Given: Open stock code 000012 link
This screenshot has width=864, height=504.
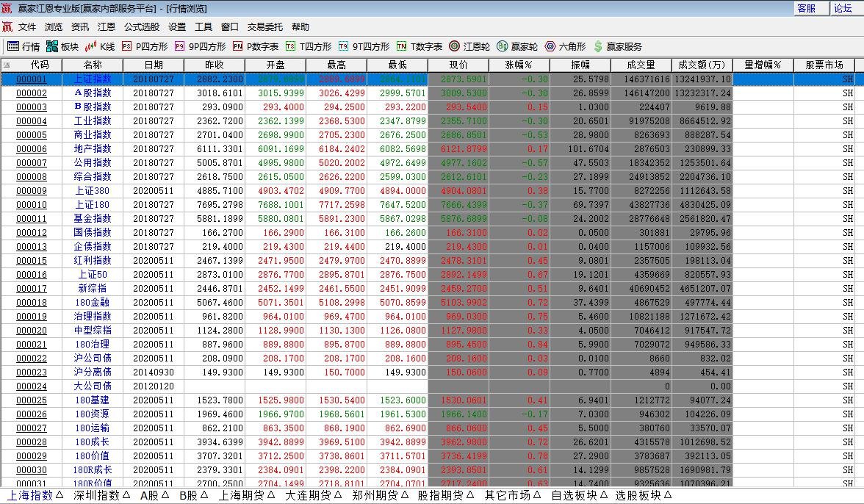Looking at the screenshot, I should pyautogui.click(x=32, y=233).
